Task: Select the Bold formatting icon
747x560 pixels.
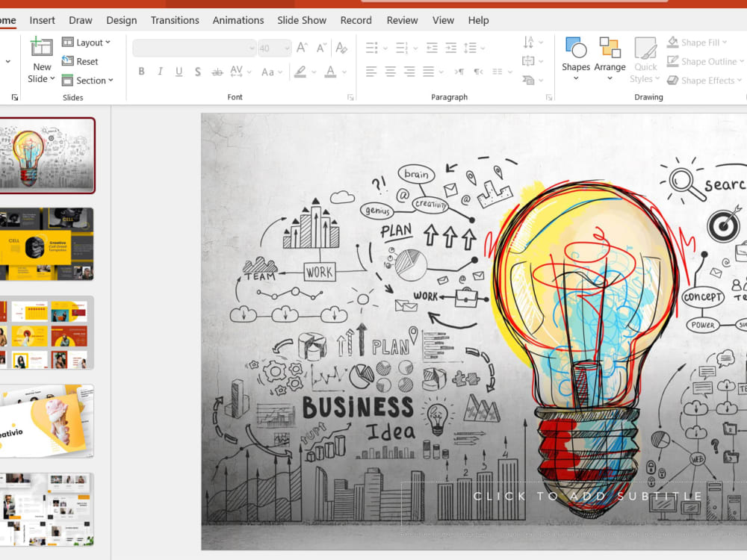Action: click(x=142, y=72)
